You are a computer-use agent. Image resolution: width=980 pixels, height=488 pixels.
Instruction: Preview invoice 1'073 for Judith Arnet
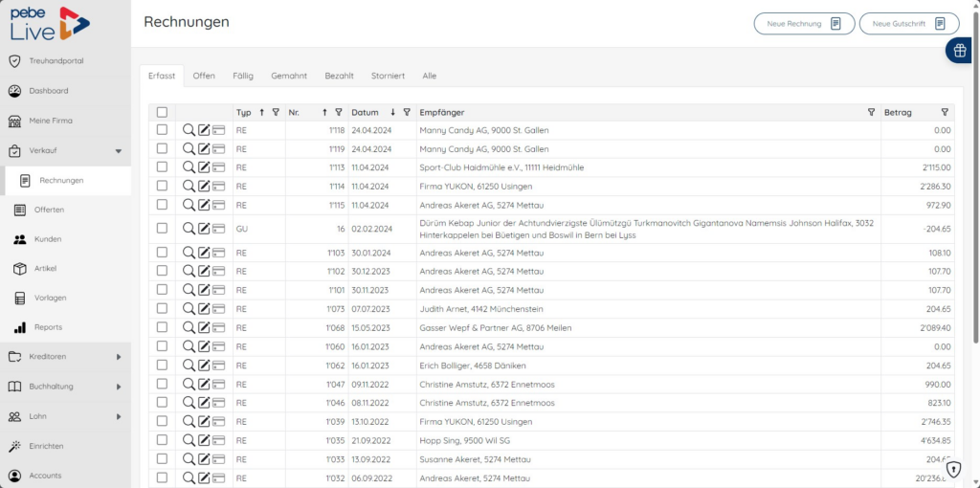(x=189, y=309)
